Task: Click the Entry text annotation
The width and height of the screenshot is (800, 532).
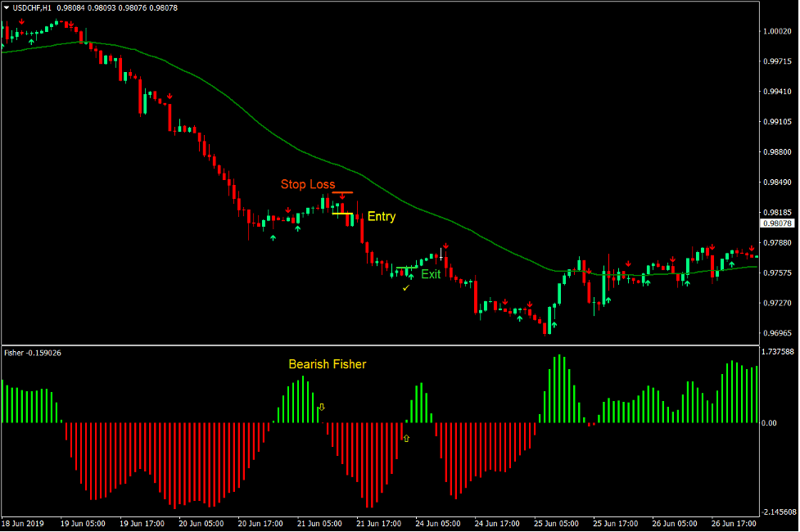Action: click(382, 216)
